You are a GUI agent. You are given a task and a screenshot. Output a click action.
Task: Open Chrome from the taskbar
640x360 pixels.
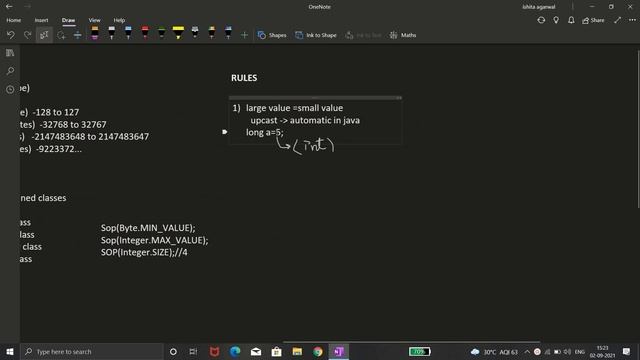tap(318, 351)
